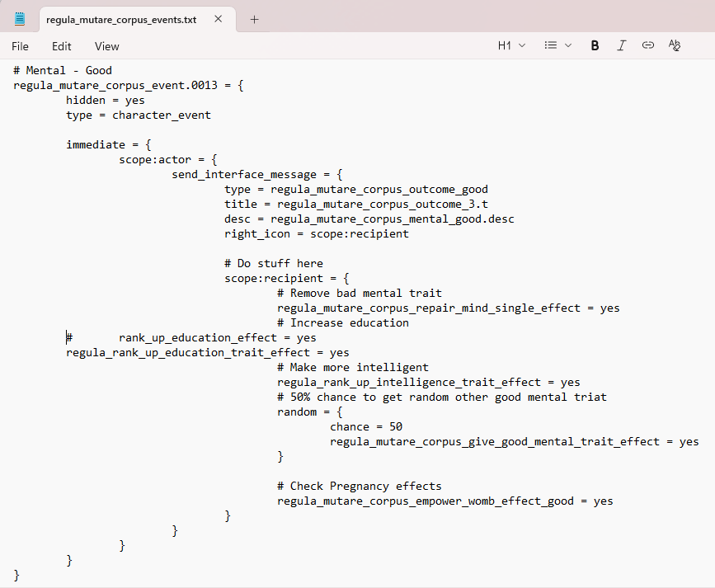
Task: Click the '# Increase education' comment
Action: click(x=343, y=322)
